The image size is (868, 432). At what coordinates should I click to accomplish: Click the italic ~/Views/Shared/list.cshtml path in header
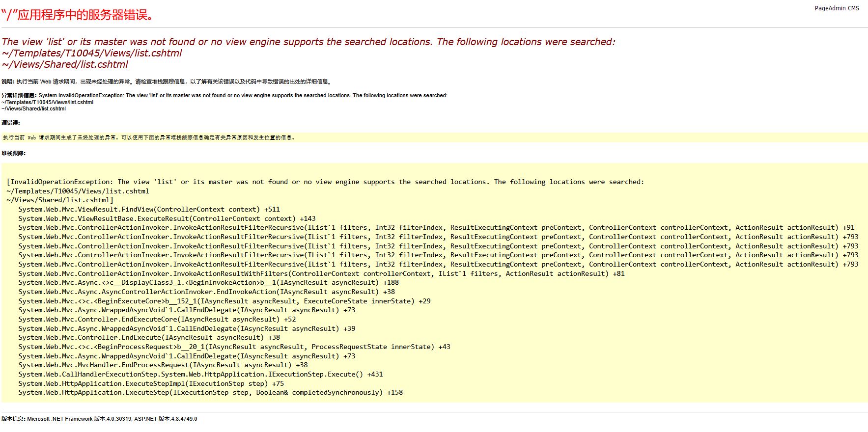[x=65, y=64]
